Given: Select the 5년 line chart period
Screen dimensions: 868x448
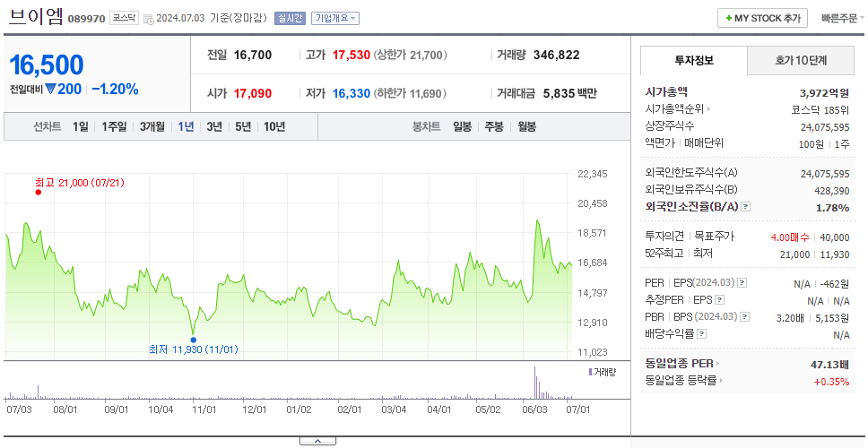Looking at the screenshot, I should click(243, 126).
